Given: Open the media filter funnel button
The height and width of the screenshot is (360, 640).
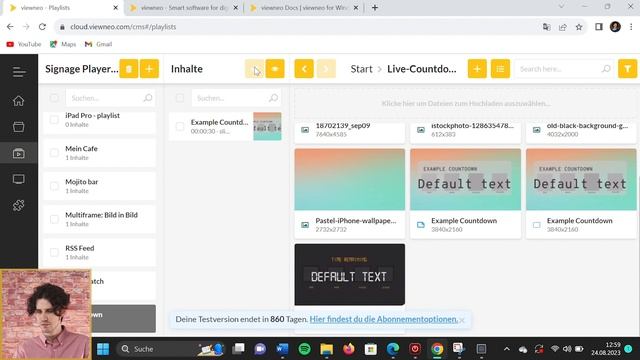Looking at the screenshot, I should tap(628, 69).
